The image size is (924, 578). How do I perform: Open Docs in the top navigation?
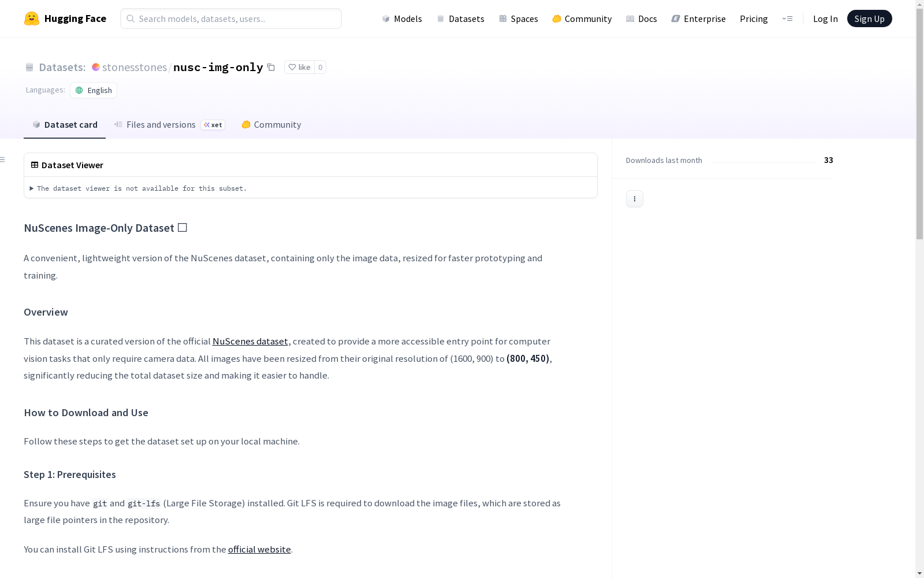641,18
